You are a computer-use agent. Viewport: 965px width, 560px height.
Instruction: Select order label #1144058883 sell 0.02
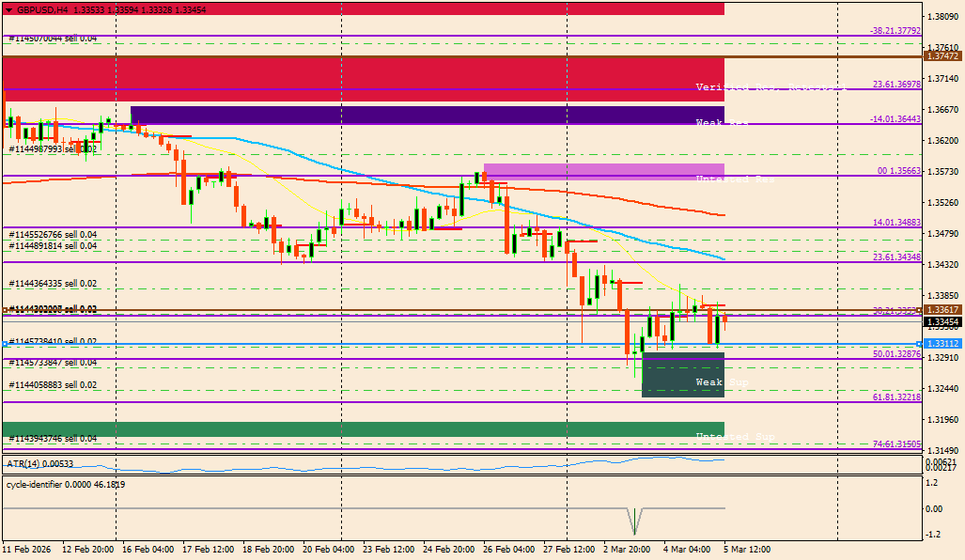pos(53,384)
